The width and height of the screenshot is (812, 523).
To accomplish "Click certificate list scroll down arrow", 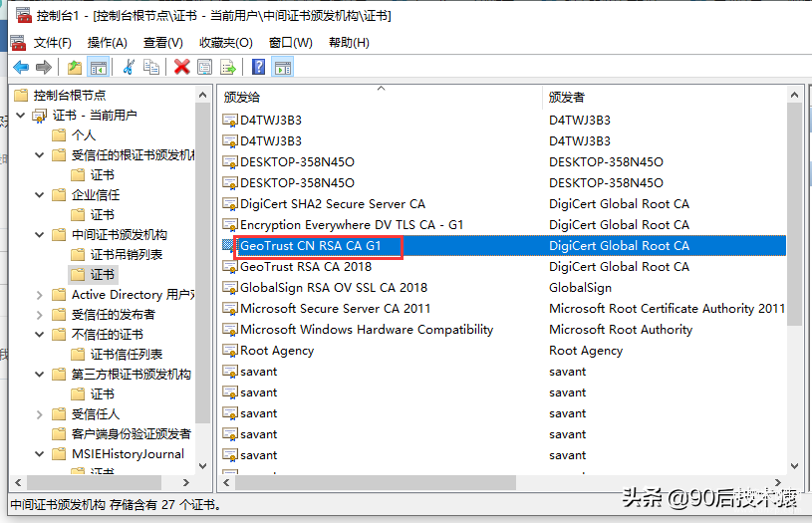I will coord(794,466).
